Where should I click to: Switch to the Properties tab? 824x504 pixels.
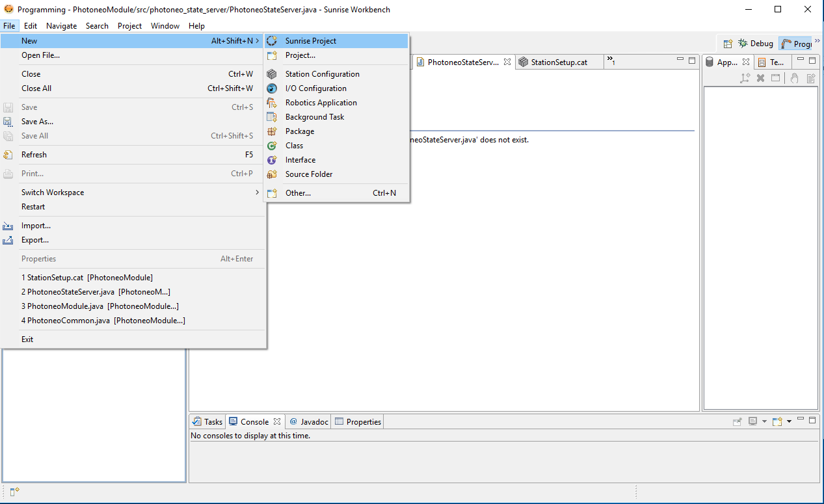point(358,421)
